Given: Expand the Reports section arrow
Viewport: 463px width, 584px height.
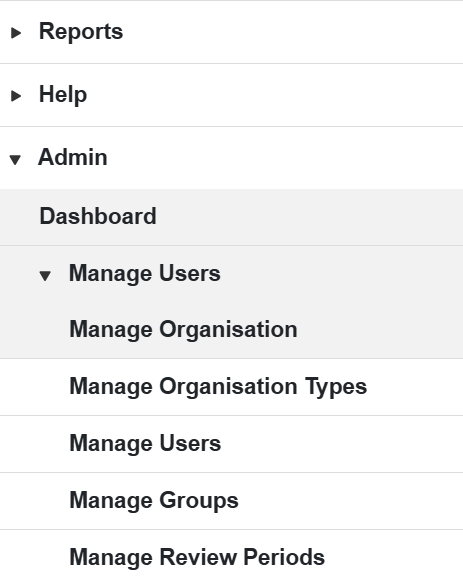Looking at the screenshot, I should pos(16,33).
